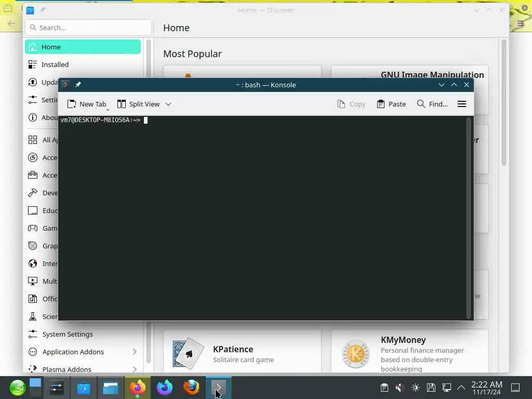Open Dolphin file manager from taskbar
The image size is (532, 399).
pyautogui.click(x=111, y=388)
